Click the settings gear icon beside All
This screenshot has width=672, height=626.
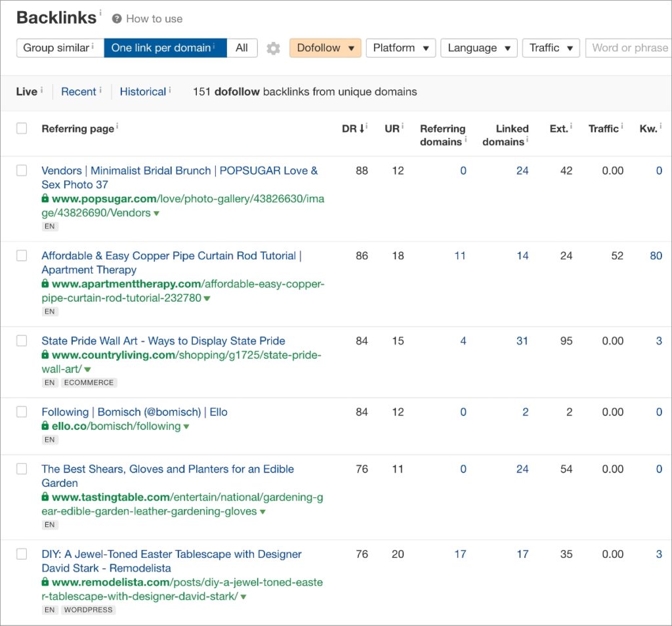coord(273,49)
